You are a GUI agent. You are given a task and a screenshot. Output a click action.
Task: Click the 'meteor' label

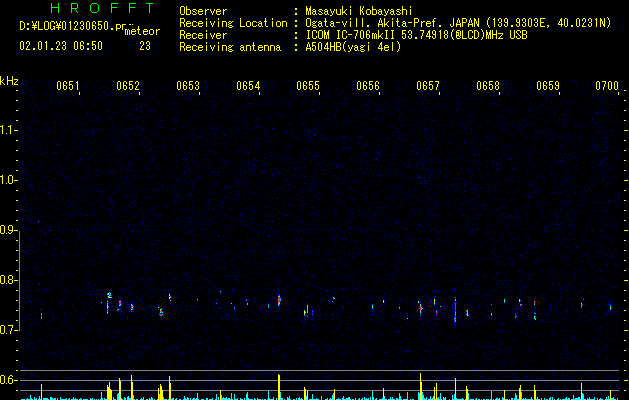coord(142,31)
